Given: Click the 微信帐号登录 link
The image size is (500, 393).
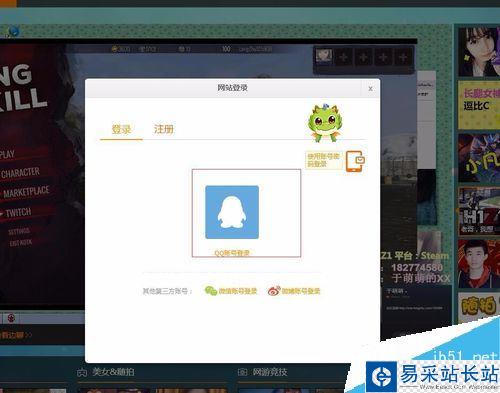Looking at the screenshot, I should click(x=238, y=291).
